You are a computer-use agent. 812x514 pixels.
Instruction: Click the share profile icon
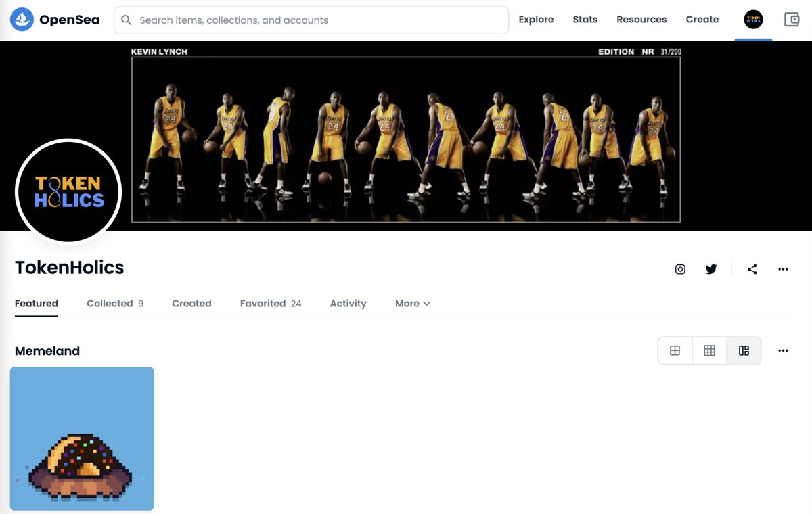[x=752, y=268]
